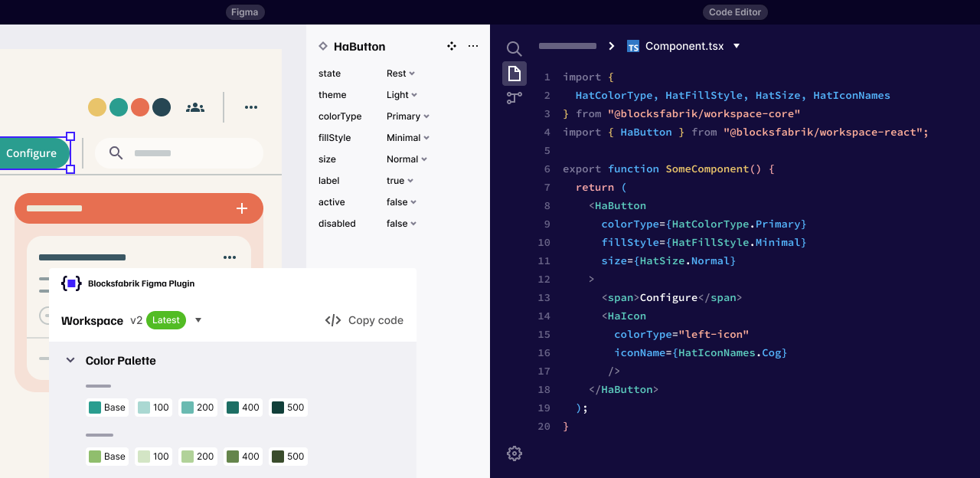Click the search icon in the code editor sidebar
980x478 pixels.
[x=514, y=49]
